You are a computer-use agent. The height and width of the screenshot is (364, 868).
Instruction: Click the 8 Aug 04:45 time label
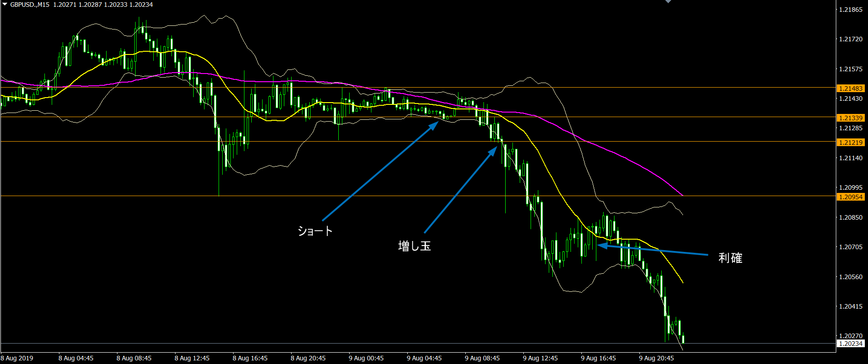coord(76,359)
